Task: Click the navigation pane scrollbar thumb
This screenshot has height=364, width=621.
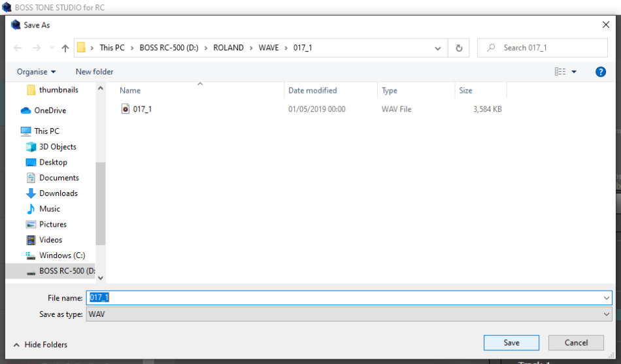Action: pos(101,204)
